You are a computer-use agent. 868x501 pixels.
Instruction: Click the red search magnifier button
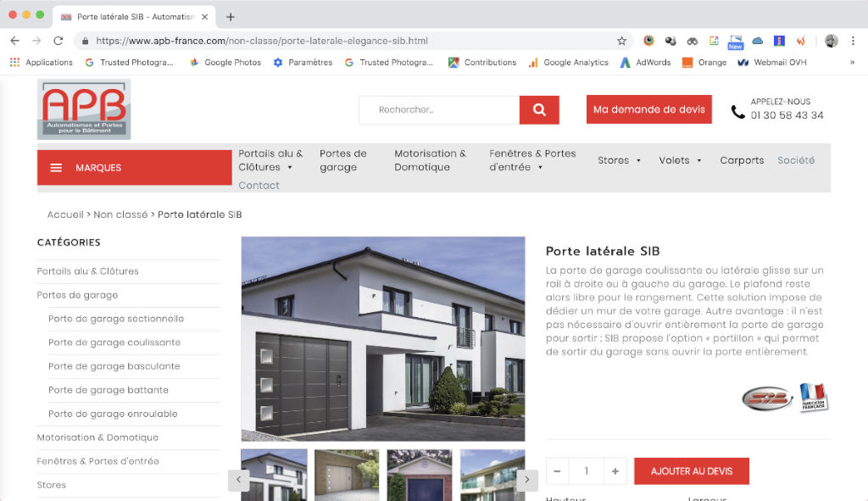point(539,109)
